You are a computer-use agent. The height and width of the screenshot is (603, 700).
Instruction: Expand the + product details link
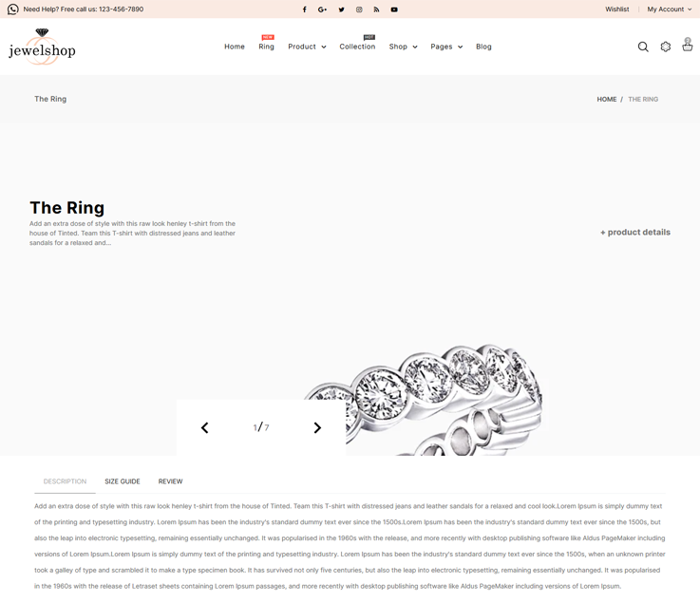click(635, 232)
